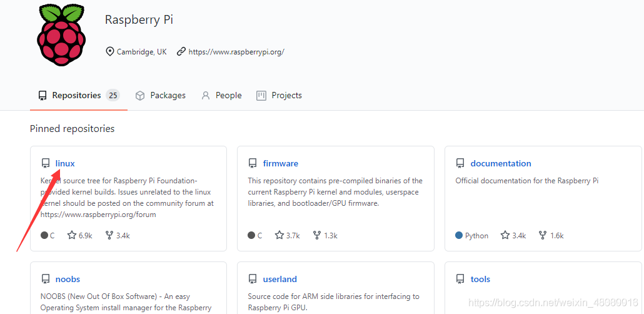The width and height of the screenshot is (644, 314).
Task: Switch to the Projects tab
Action: (x=279, y=95)
